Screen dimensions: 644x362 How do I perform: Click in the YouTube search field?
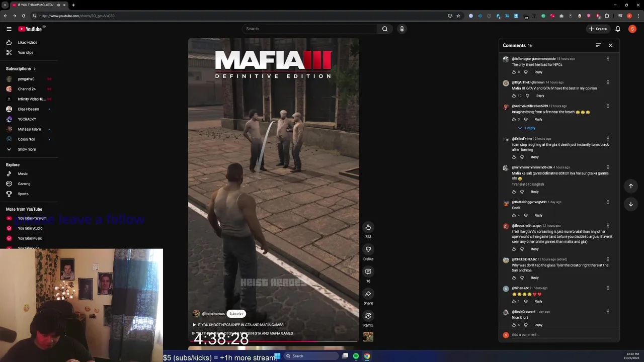(309, 29)
